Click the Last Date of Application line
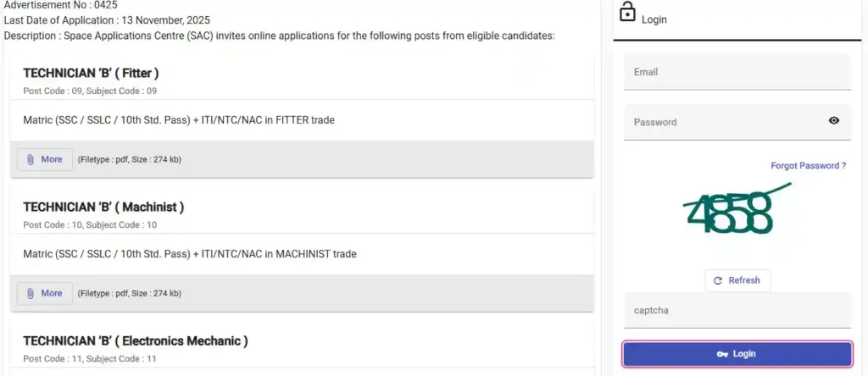The width and height of the screenshot is (868, 376). point(107,20)
